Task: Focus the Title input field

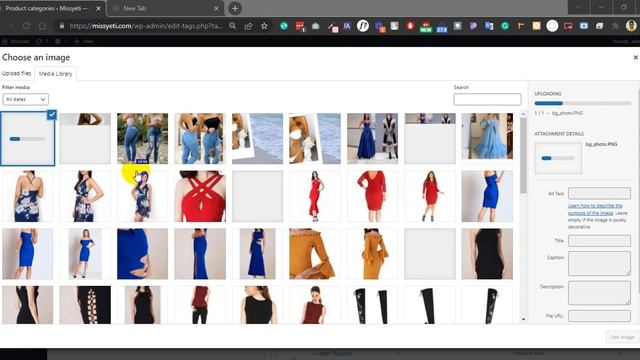Action: coord(599,241)
